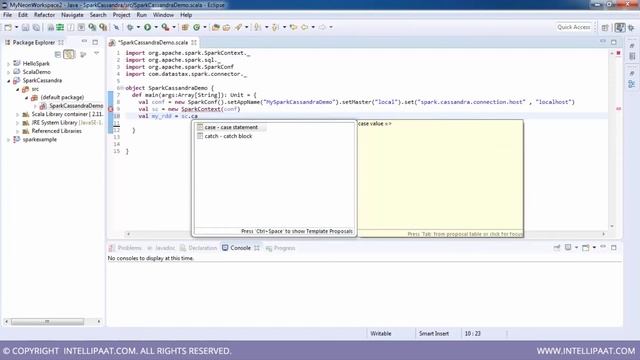Click the Quick Access search field

point(573,27)
